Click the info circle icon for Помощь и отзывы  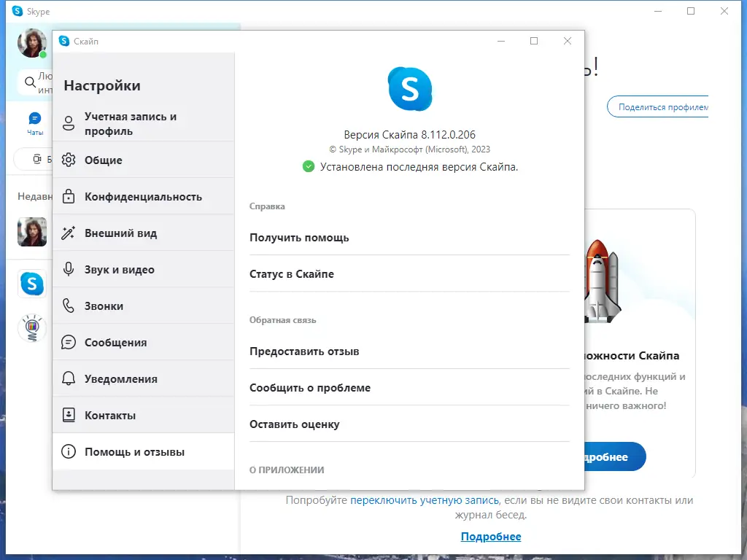(69, 451)
